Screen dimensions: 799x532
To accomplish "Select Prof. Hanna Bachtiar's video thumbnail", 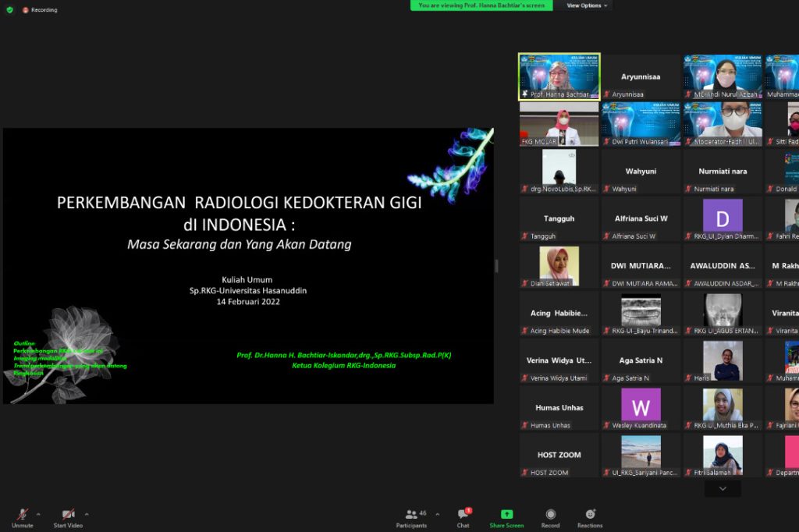I will (559, 76).
